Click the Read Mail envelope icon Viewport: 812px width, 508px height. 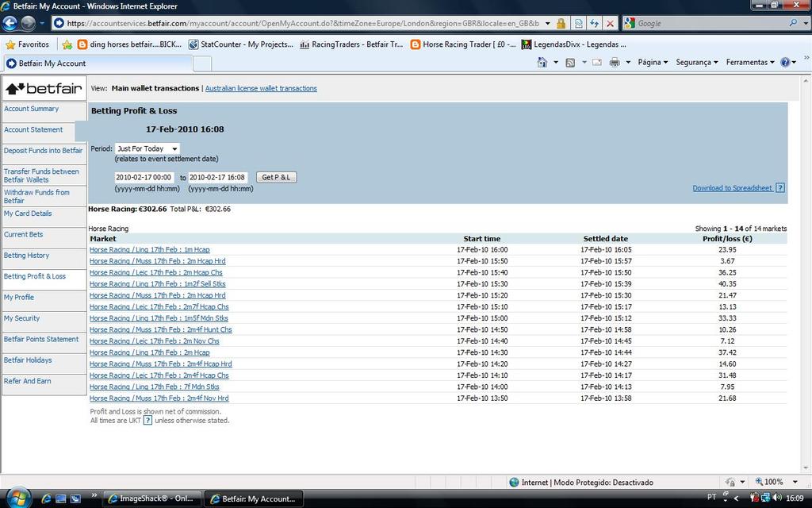click(x=597, y=62)
